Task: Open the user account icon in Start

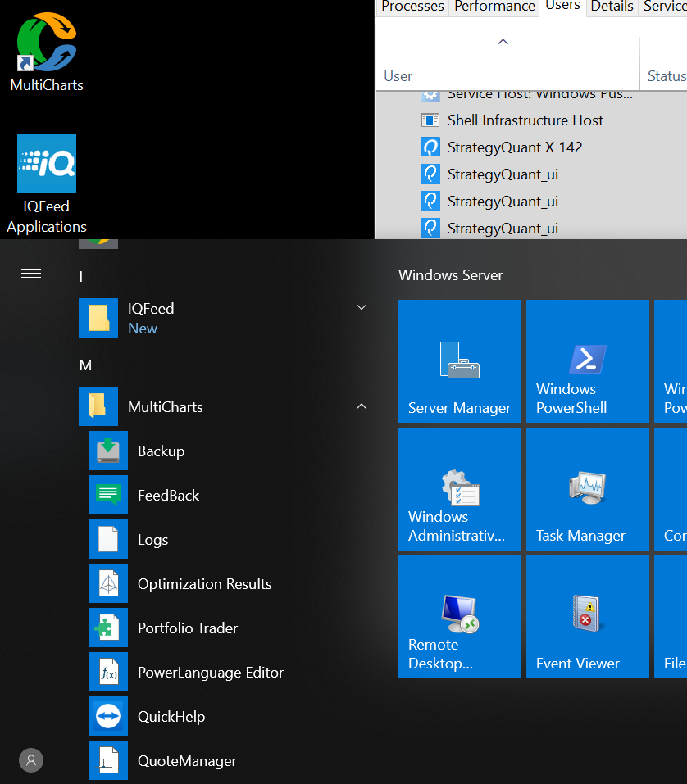Action: (31, 760)
